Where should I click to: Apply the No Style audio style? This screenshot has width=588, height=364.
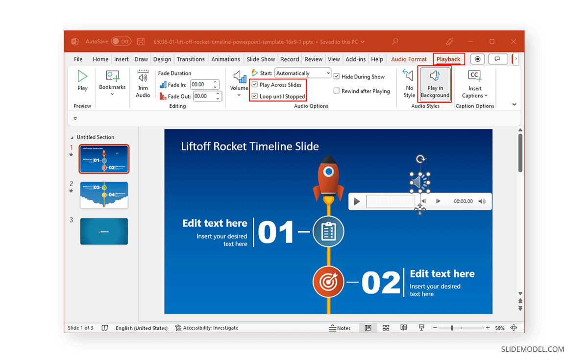click(409, 83)
